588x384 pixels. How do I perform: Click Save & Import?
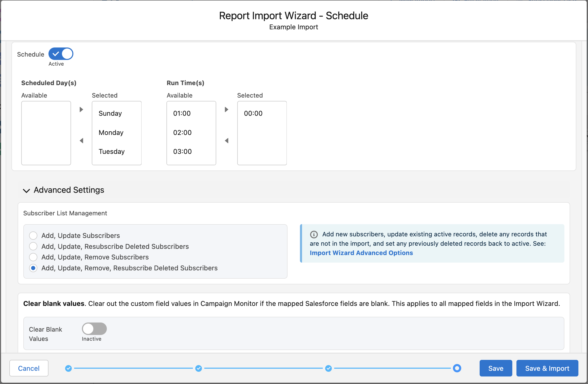coord(547,368)
